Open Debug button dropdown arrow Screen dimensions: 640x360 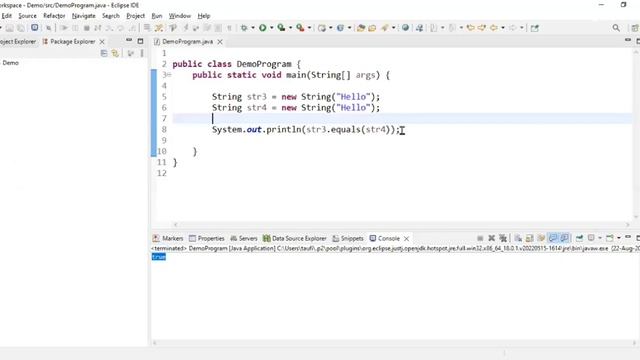click(x=253, y=28)
